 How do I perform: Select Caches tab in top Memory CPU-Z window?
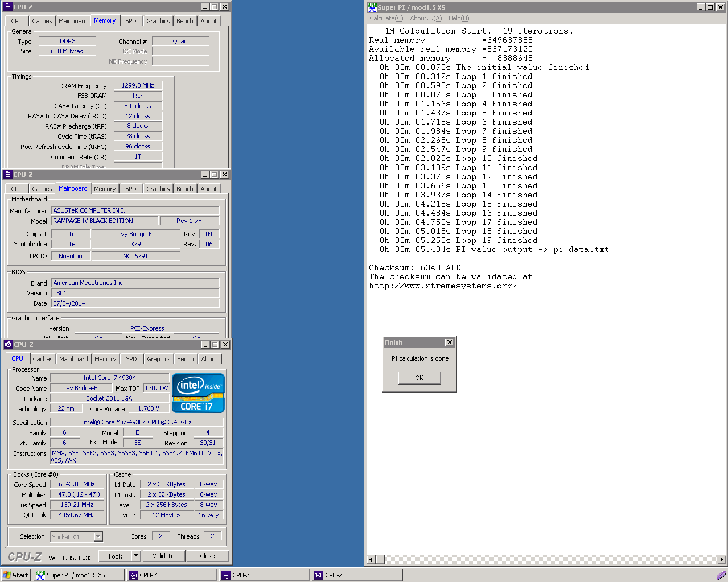pos(42,21)
